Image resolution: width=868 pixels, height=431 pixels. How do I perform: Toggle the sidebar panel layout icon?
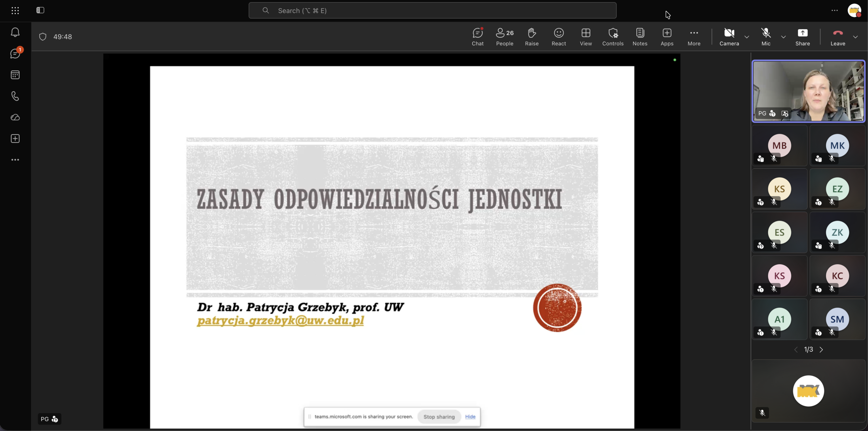tap(40, 10)
